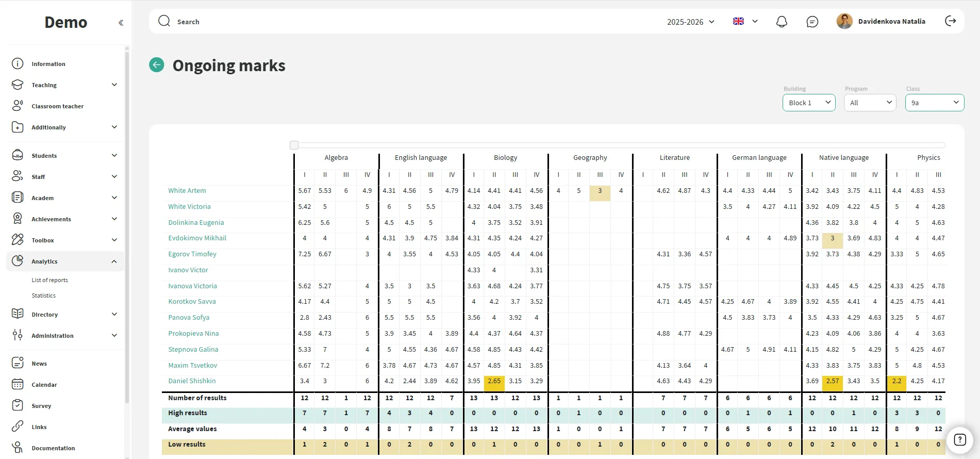Screen dimensions: 980x459
Task: Click the horizontal table scroll handle
Action: point(294,145)
